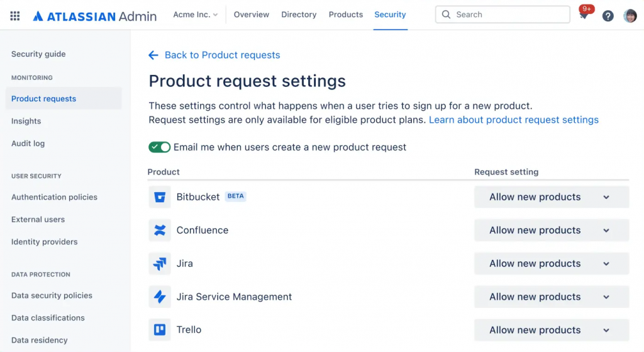Switch to the Directory tab

[299, 14]
